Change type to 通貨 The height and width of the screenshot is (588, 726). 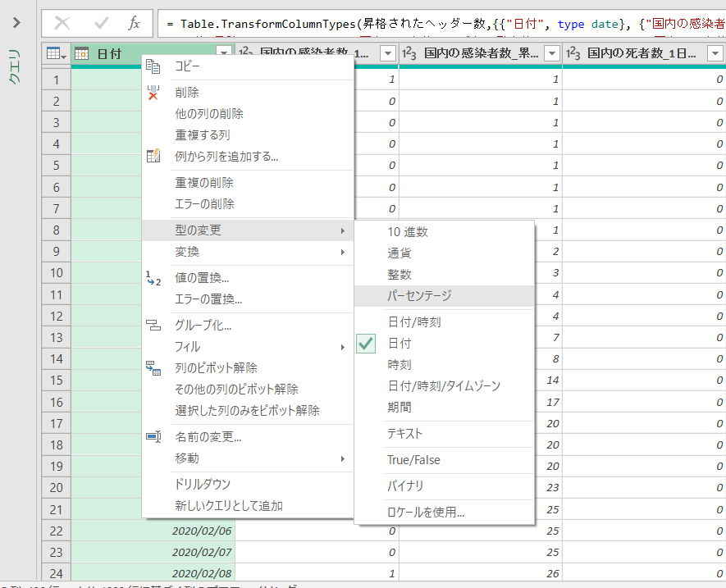tap(400, 253)
